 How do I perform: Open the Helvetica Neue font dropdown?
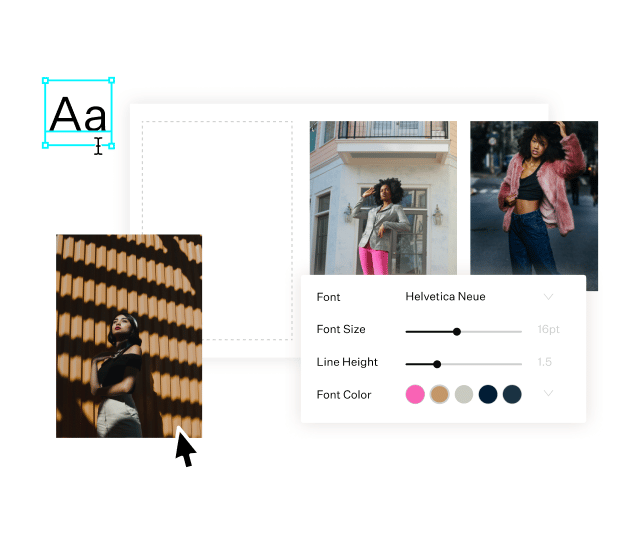[x=548, y=297]
